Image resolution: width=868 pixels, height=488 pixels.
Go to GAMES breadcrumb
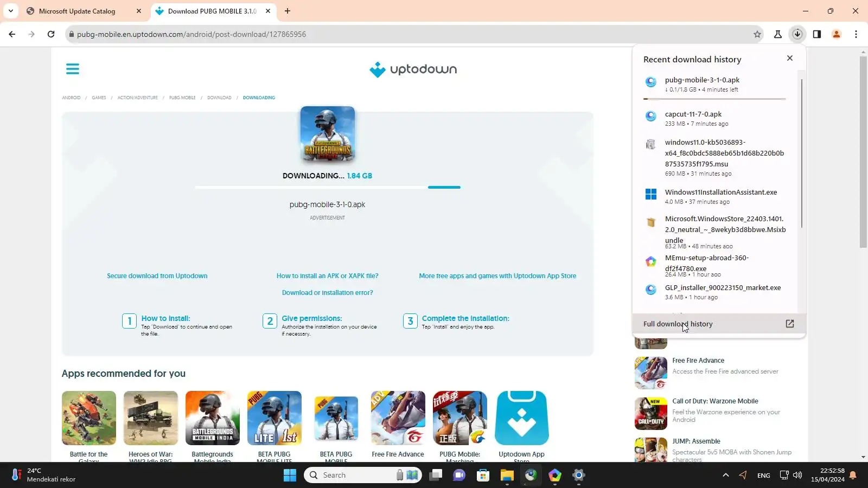pos(99,98)
